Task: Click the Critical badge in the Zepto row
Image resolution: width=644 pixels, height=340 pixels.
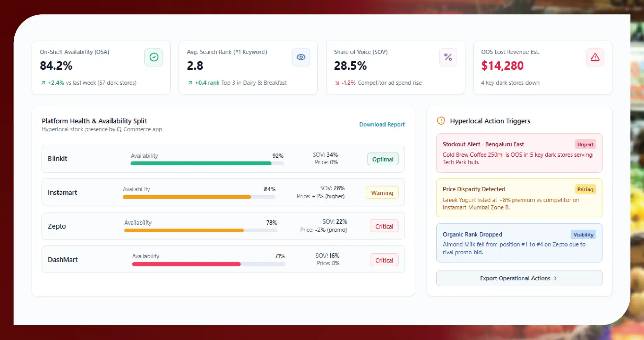Action: point(384,226)
